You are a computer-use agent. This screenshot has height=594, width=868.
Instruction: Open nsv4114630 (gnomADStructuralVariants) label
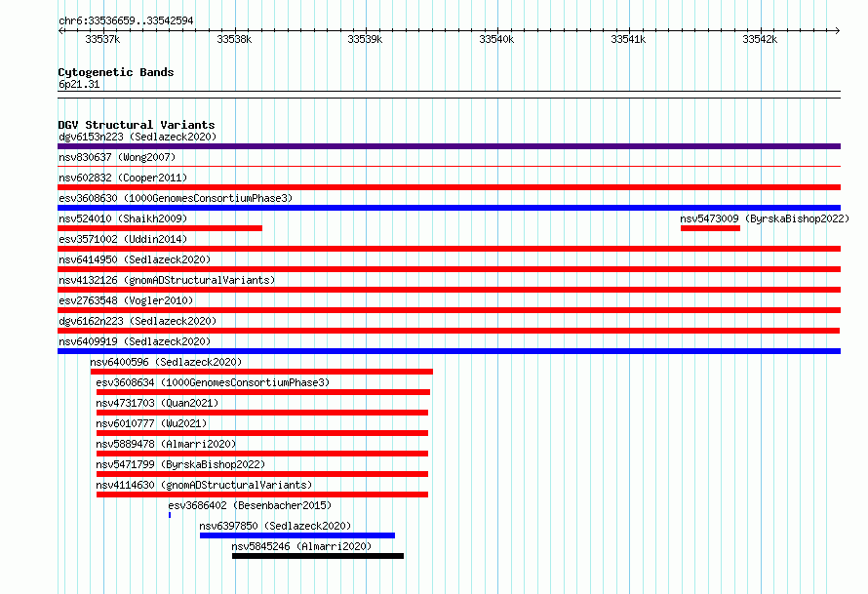[x=204, y=485]
